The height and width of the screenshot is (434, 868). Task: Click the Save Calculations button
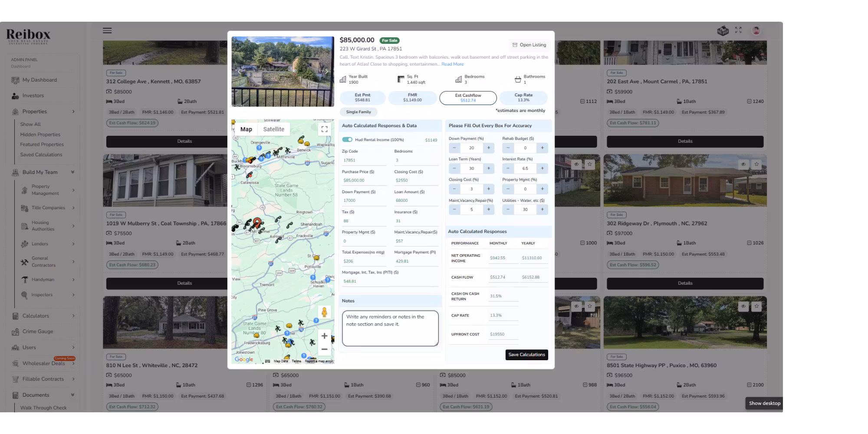point(526,355)
